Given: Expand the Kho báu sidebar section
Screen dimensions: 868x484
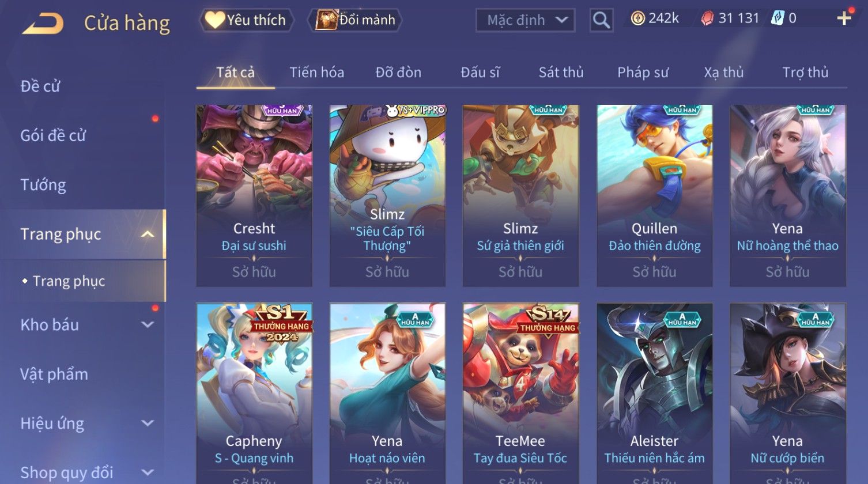Looking at the screenshot, I should pos(148,325).
